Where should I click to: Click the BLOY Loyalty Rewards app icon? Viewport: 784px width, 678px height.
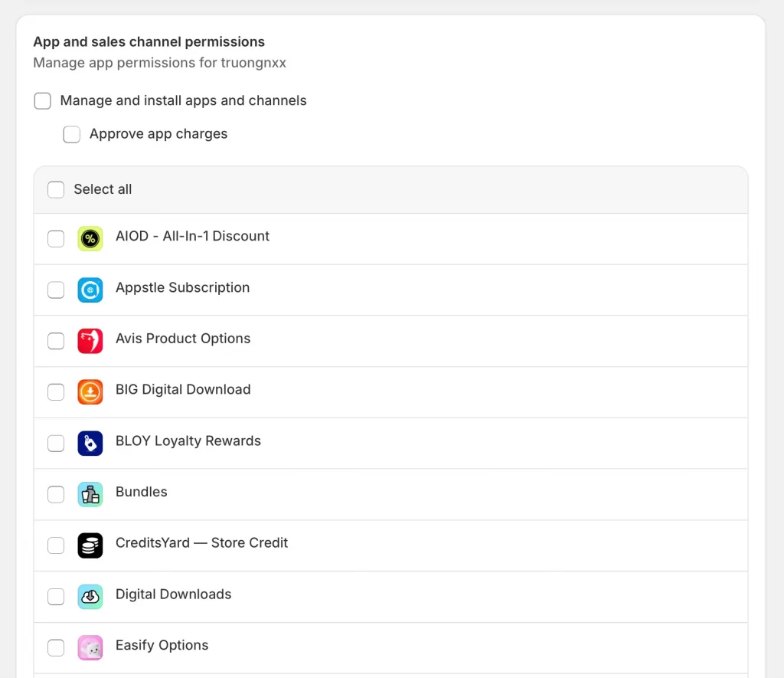[90, 443]
